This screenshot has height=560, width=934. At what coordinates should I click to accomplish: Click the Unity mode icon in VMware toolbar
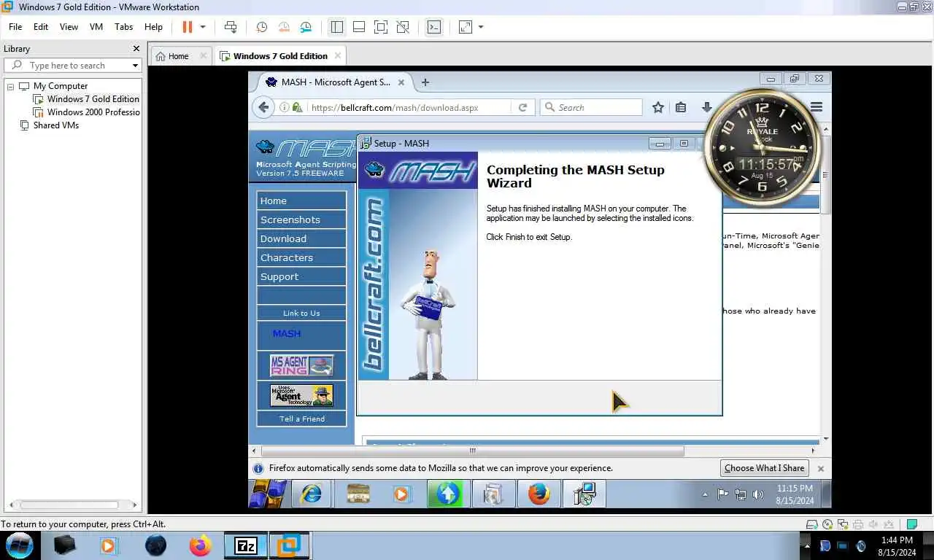coord(403,27)
